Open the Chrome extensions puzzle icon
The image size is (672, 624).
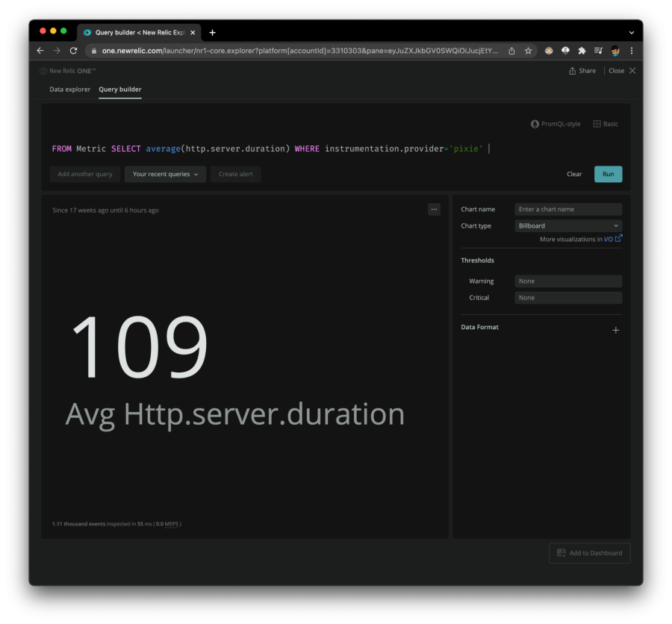coord(582,51)
